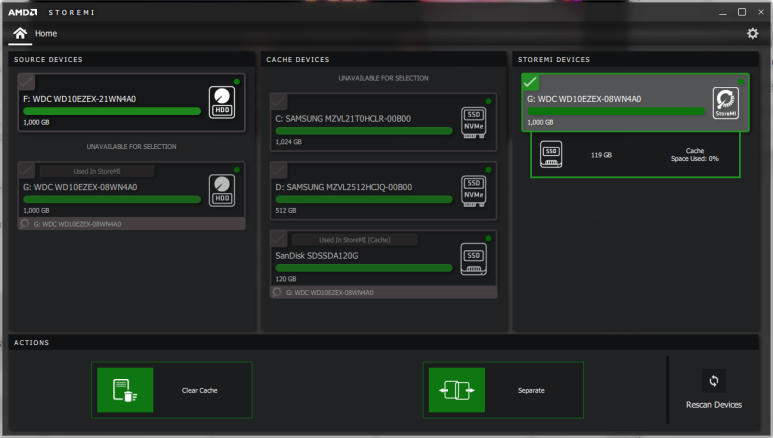Click 'SanDisk SDSSDA120G' device name
This screenshot has width=773, height=438.
[316, 256]
